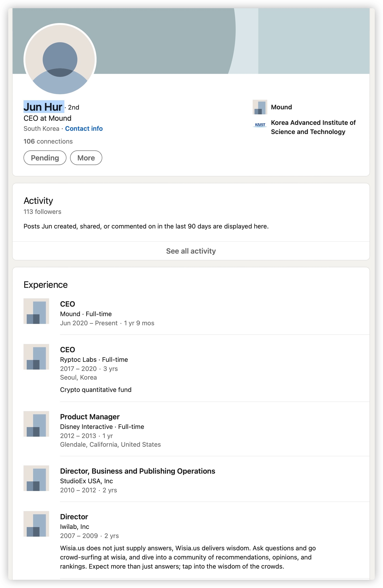Click the Mound company logo beside the profile header
The width and height of the screenshot is (383, 588).
click(260, 107)
